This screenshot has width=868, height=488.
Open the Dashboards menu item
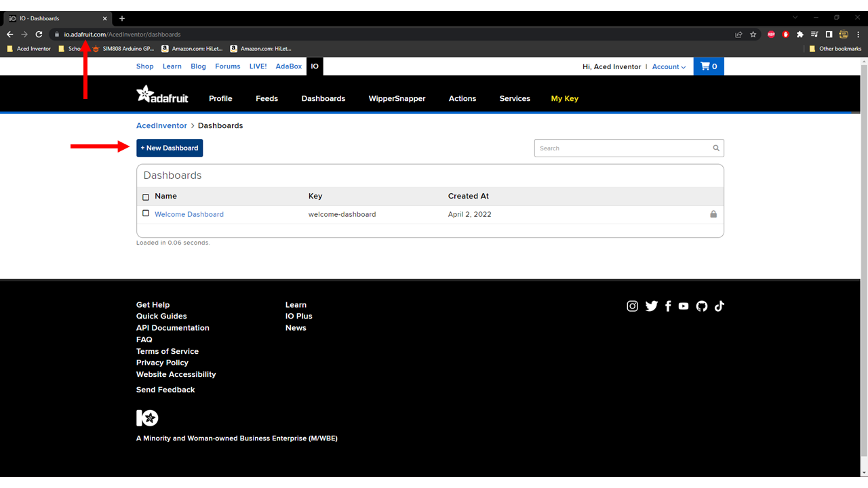coord(323,98)
